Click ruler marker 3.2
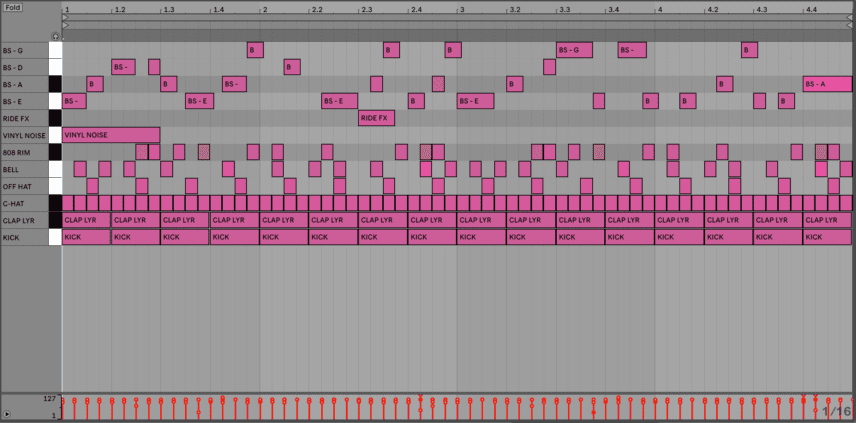856x423 pixels. pos(515,10)
